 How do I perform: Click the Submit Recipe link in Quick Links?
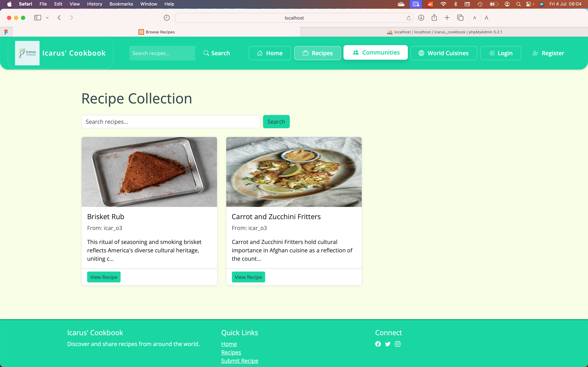click(x=240, y=361)
